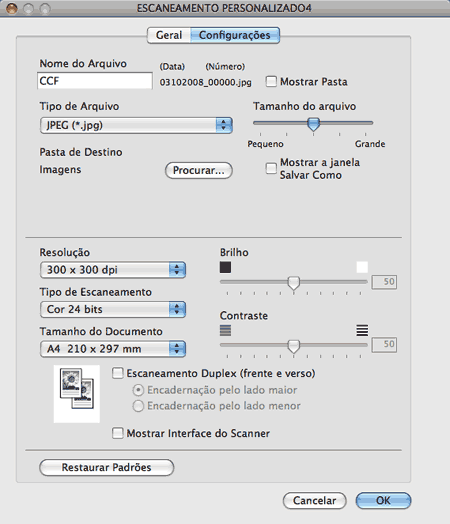
Task: Click the Restaurar Padrões button
Action: coord(107,467)
